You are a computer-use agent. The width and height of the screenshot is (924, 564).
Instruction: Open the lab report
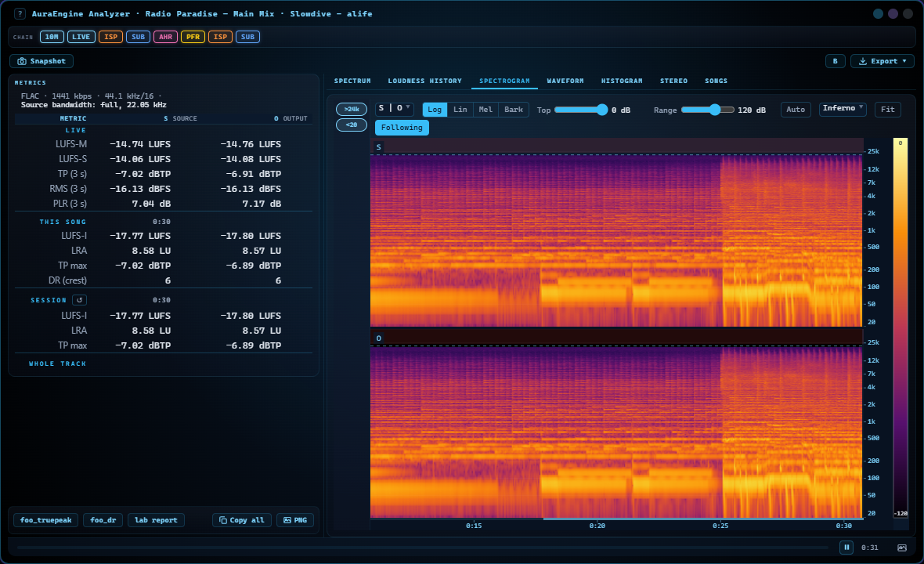click(x=156, y=520)
